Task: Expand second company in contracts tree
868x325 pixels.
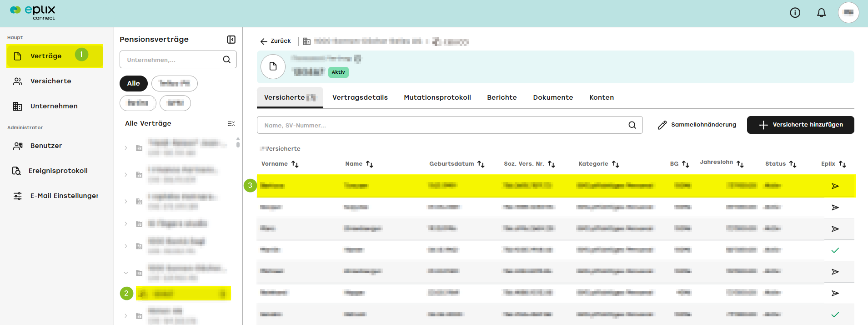Action: [126, 175]
